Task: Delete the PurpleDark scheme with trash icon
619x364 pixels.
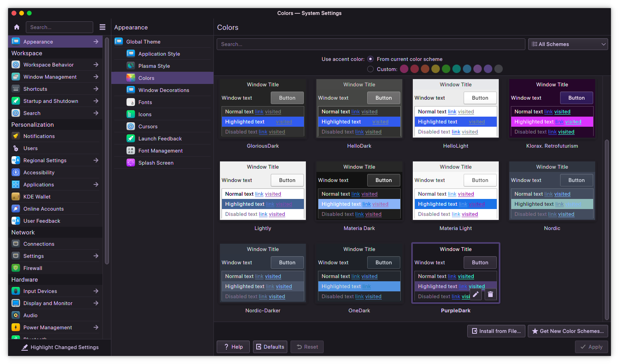Action: (x=490, y=295)
